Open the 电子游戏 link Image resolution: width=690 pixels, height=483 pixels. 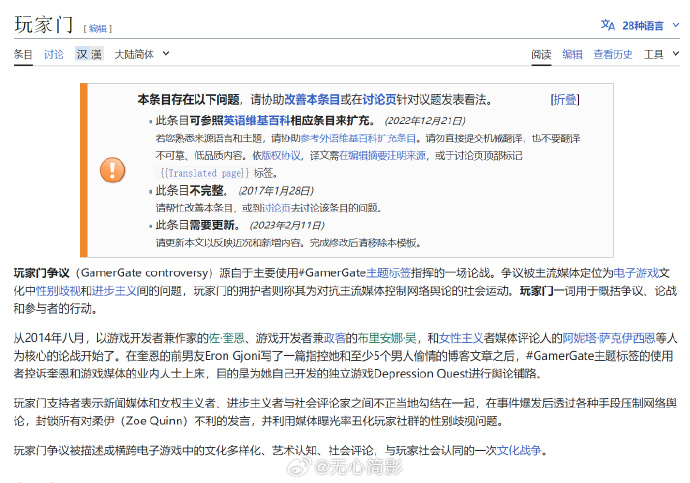pyautogui.click(x=636, y=273)
